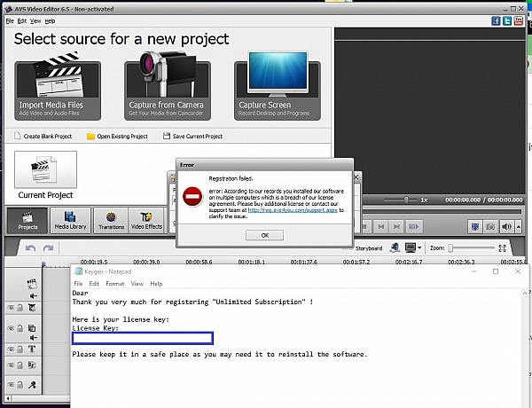Open the YouTube channel icon
This screenshot has height=408, width=532.
[519, 21]
